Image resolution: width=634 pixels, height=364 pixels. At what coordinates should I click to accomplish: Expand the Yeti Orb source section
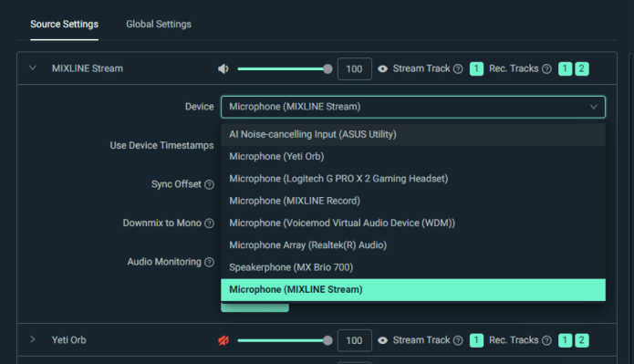(33, 339)
